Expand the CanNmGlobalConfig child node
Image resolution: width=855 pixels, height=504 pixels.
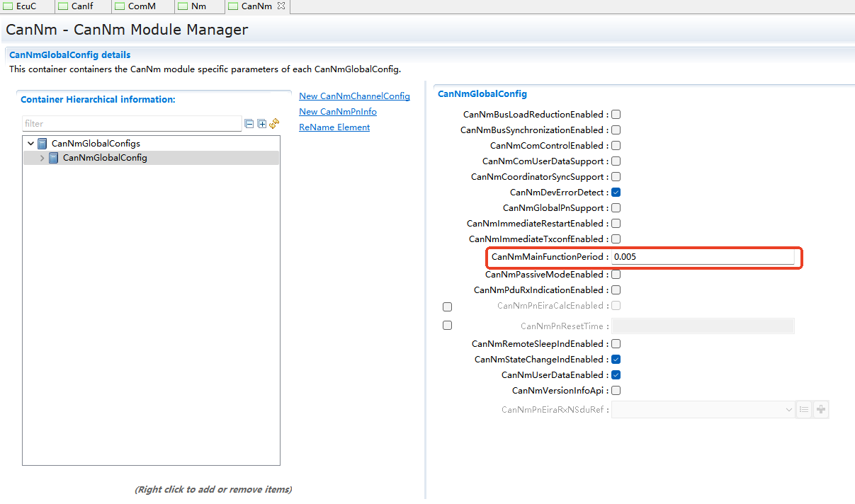pos(42,158)
